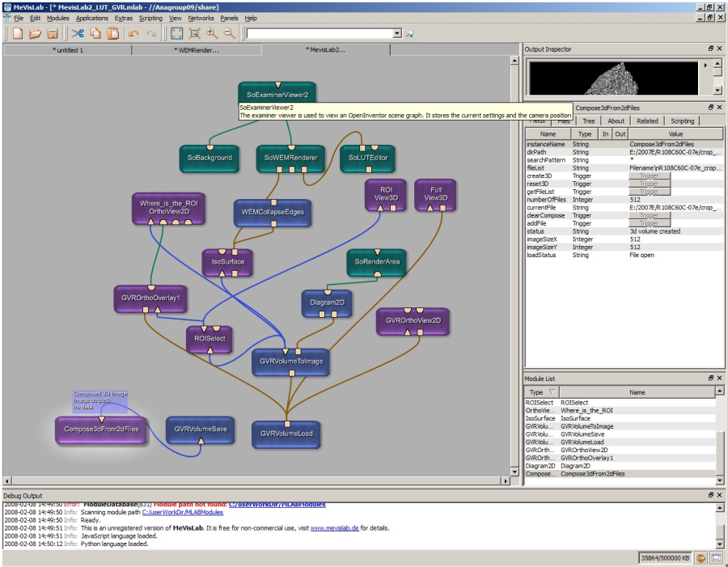The image size is (728, 567).
Task: Click the MeVisLab status icon in status bar
Action: coord(700,558)
